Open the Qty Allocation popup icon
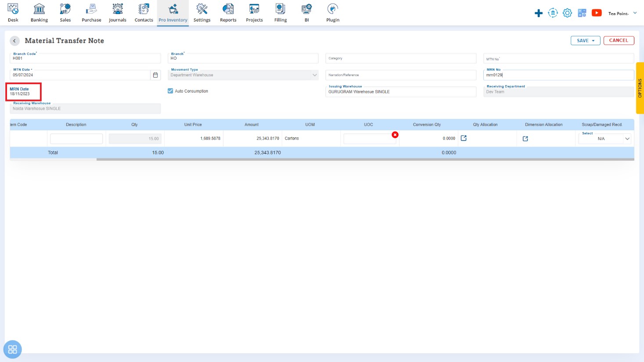644x362 pixels. pyautogui.click(x=464, y=138)
